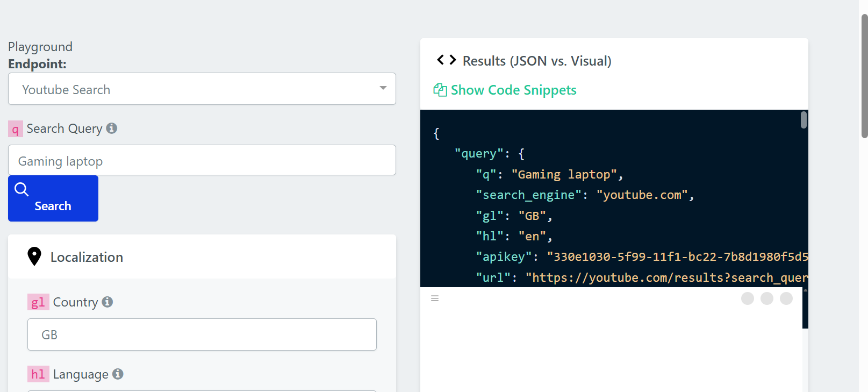
Task: Click the pink gl parameter tag
Action: click(38, 302)
